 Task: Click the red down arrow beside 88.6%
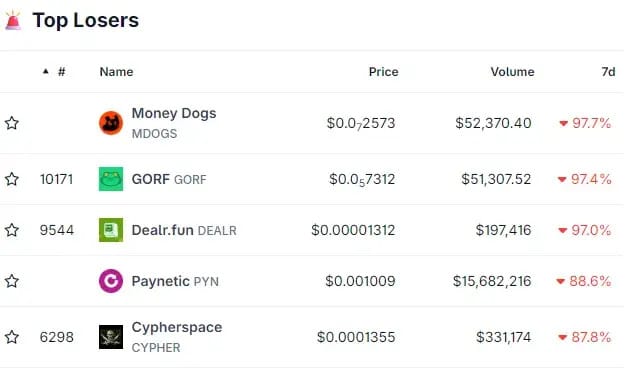[x=560, y=281]
